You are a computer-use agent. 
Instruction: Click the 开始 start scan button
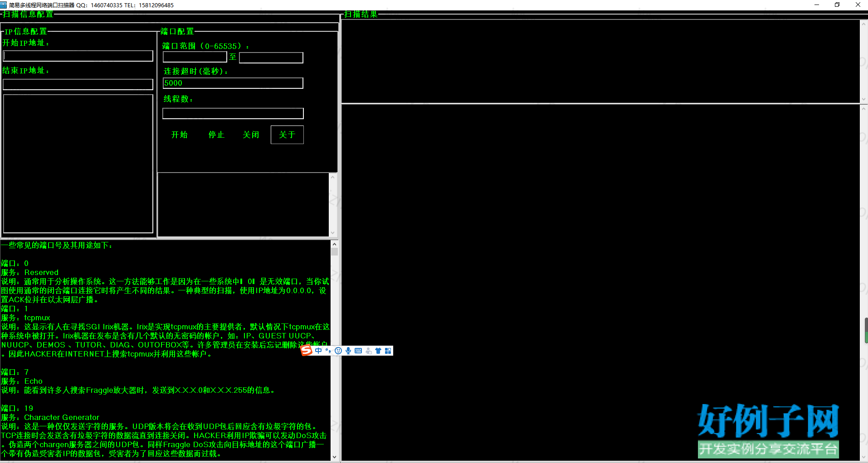tap(180, 135)
